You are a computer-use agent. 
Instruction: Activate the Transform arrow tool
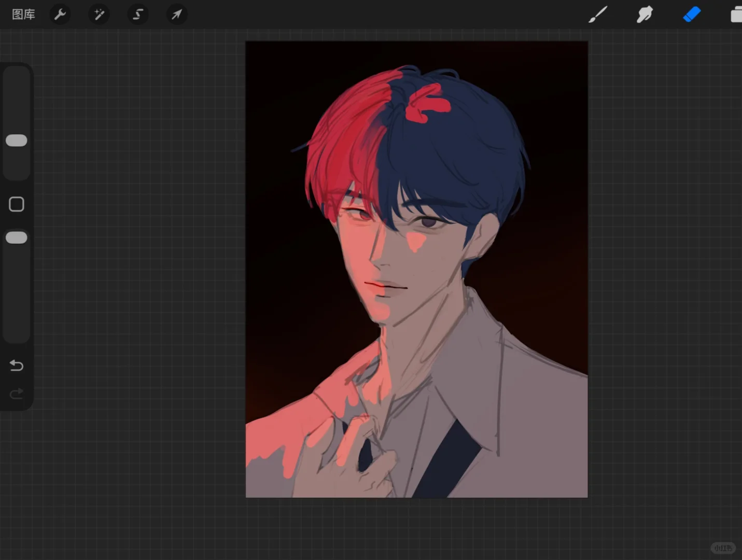177,15
